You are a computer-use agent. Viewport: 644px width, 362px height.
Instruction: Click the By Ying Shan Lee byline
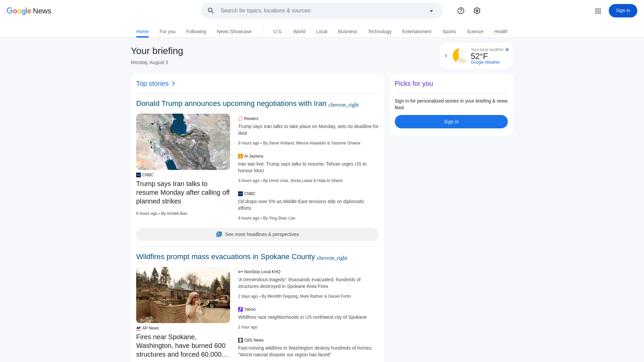click(279, 218)
